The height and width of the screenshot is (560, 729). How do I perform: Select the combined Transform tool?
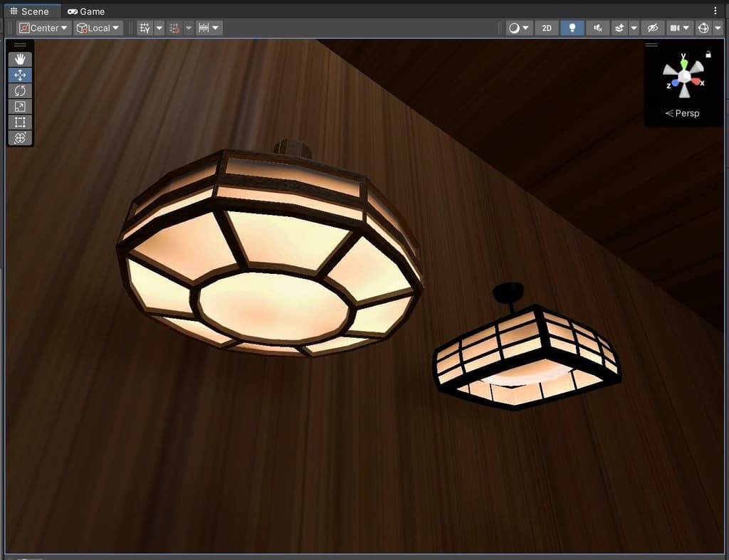pyautogui.click(x=20, y=137)
